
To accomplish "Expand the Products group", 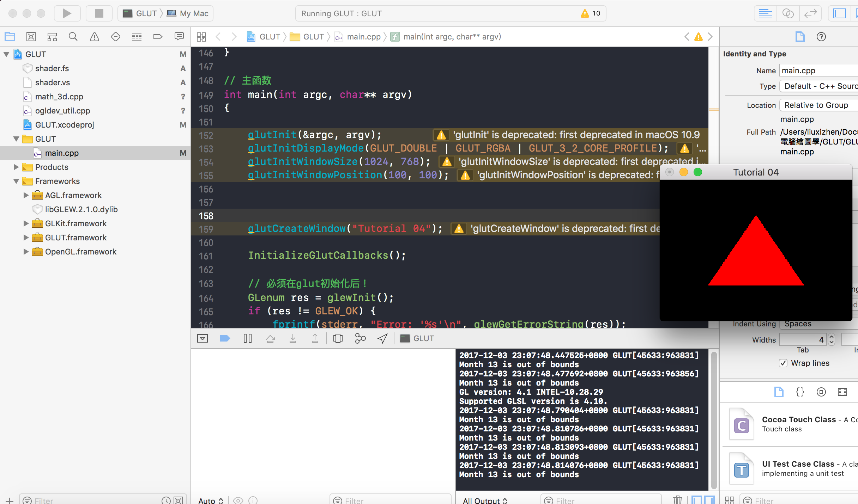I will pos(16,167).
